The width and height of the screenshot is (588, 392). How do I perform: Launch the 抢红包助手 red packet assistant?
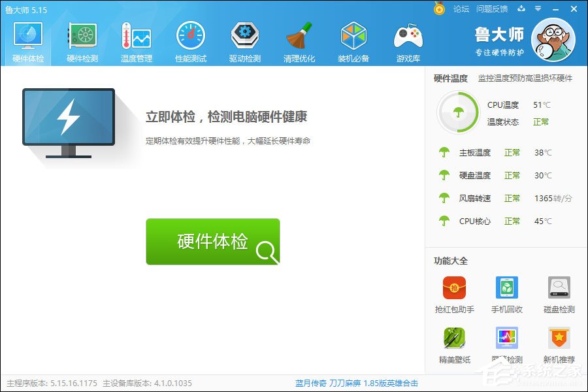pyautogui.click(x=454, y=294)
